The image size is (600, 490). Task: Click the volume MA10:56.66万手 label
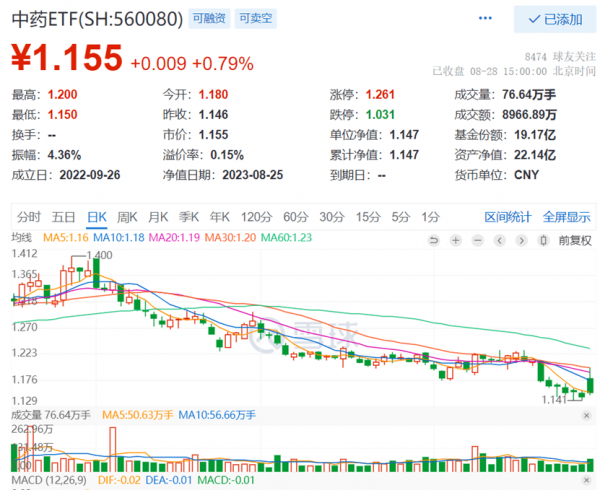point(217,415)
